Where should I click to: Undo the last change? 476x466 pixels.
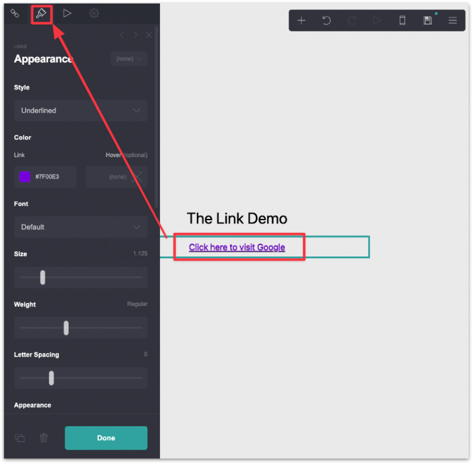click(x=326, y=20)
